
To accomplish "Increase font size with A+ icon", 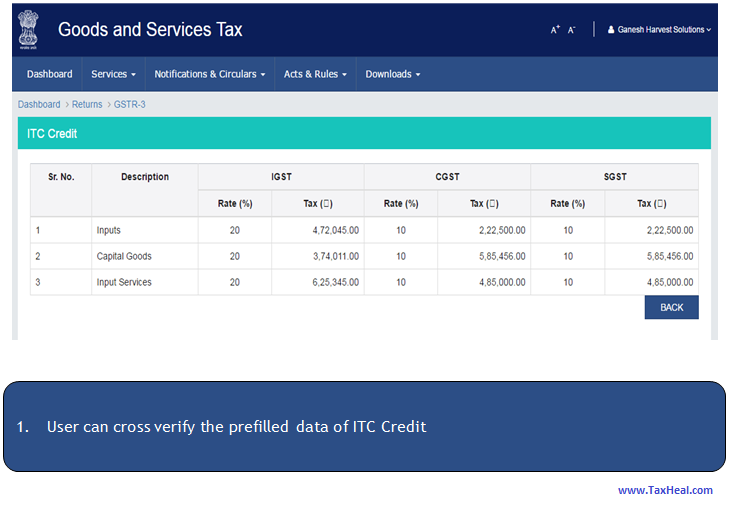I will point(555,30).
